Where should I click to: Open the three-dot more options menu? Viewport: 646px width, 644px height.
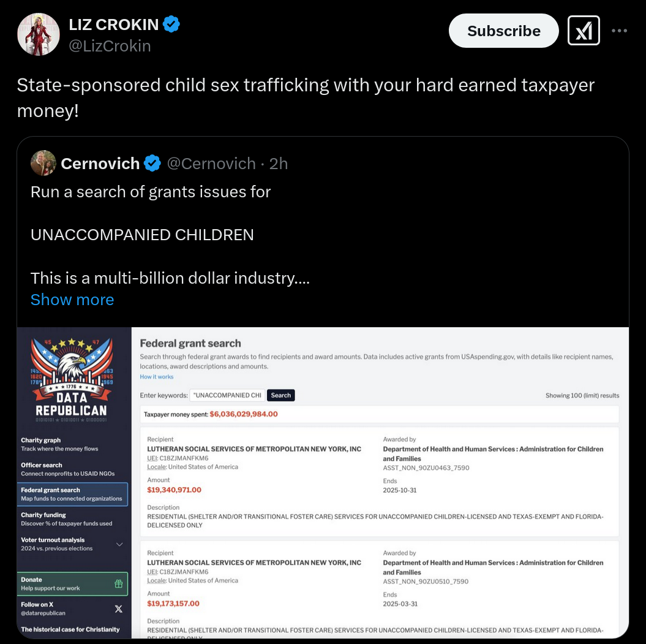pyautogui.click(x=619, y=31)
